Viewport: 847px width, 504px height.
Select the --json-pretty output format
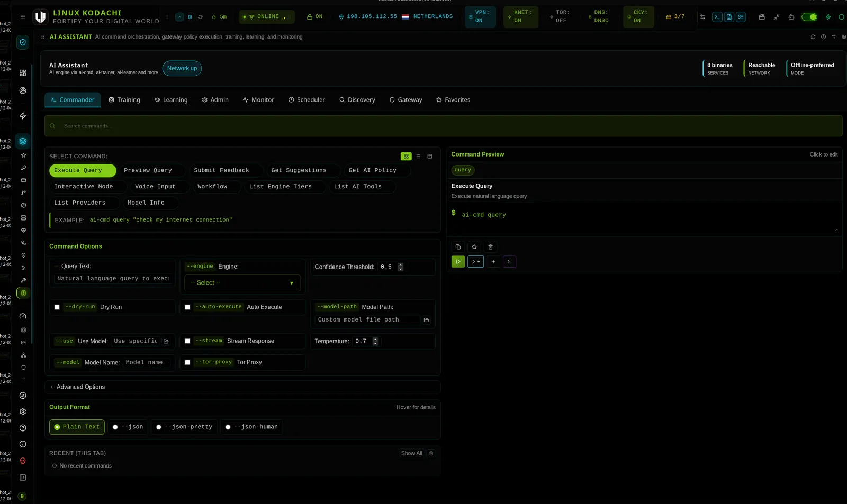pyautogui.click(x=184, y=427)
